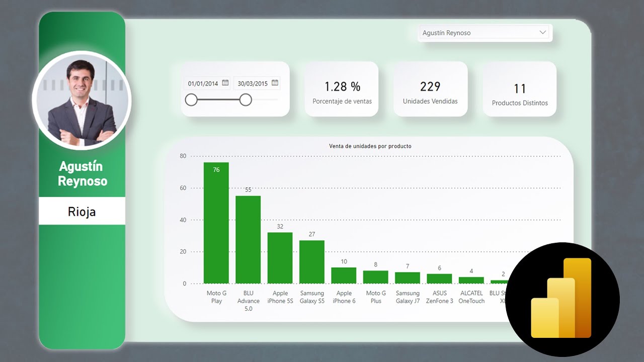Open the end date calendar picker icon
Screen dimensions: 644x362
(x=275, y=83)
